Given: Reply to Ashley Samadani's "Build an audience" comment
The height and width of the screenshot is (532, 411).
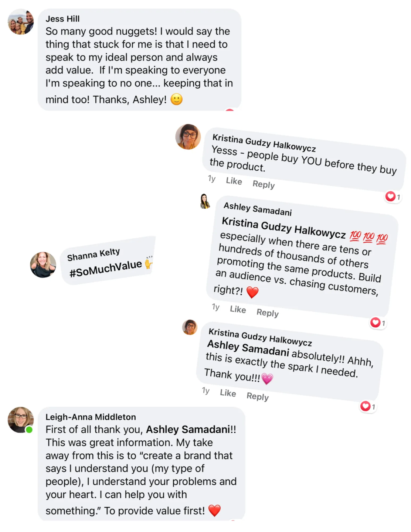Looking at the screenshot, I should 268,313.
